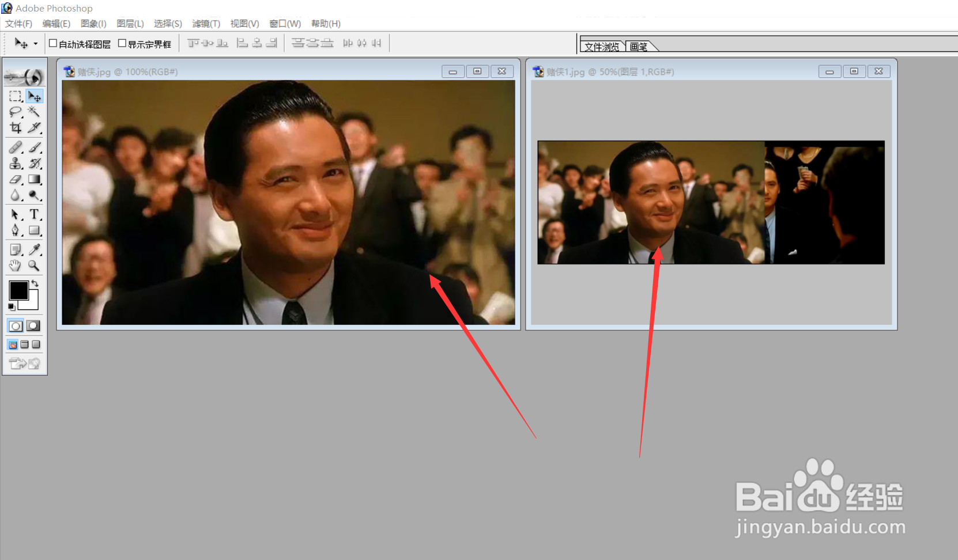This screenshot has width=958, height=560.
Task: Select the Move tool in the toolbox
Action: point(35,96)
